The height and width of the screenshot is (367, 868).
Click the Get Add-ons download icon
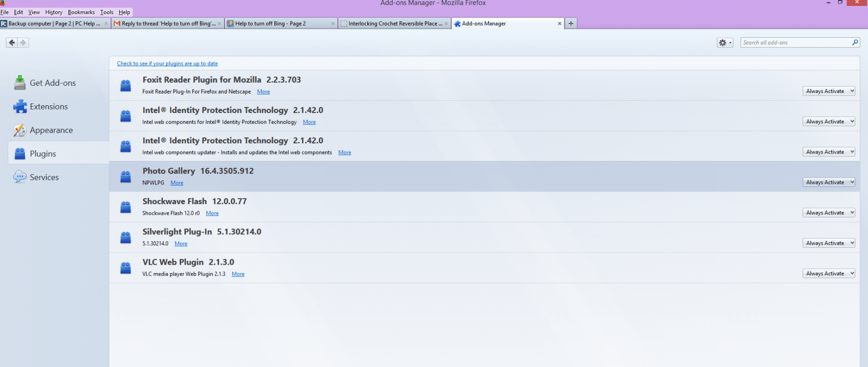[20, 83]
